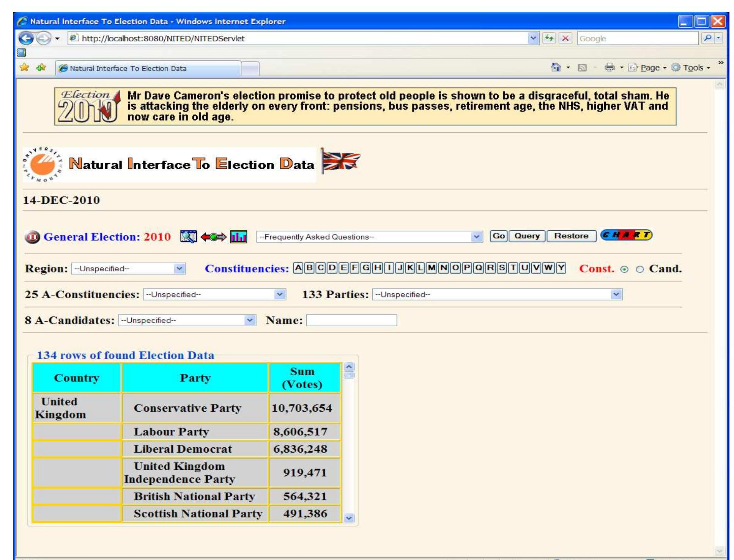Click the page scrollbar down arrow
This screenshot has height=560, width=734.
[720, 551]
